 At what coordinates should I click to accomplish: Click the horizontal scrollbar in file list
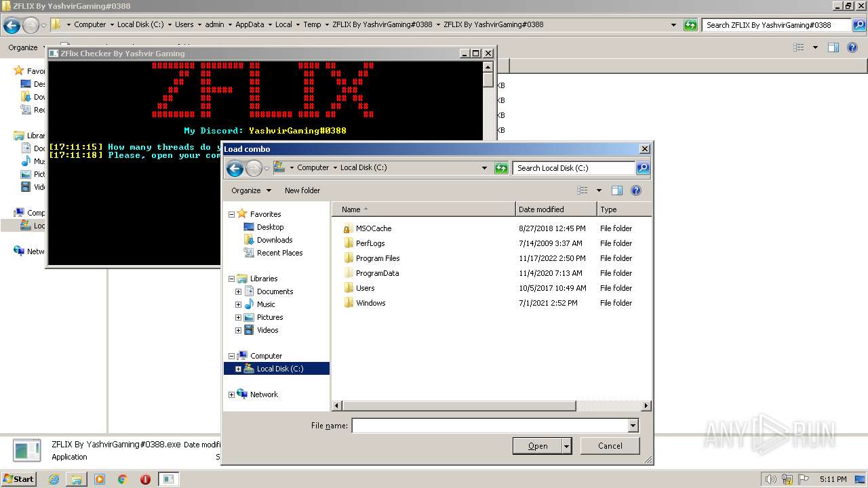[x=460, y=405]
